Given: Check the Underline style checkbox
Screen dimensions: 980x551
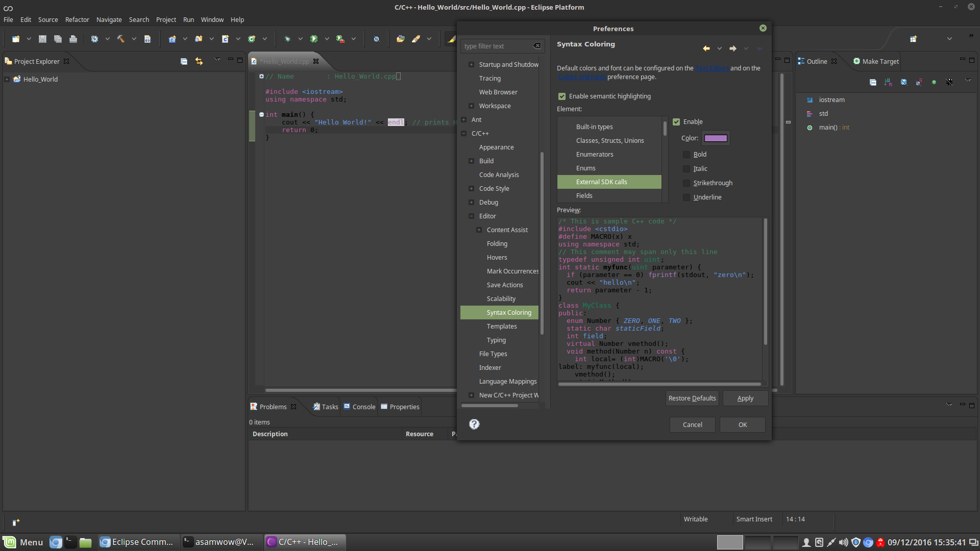Looking at the screenshot, I should click(x=687, y=197).
